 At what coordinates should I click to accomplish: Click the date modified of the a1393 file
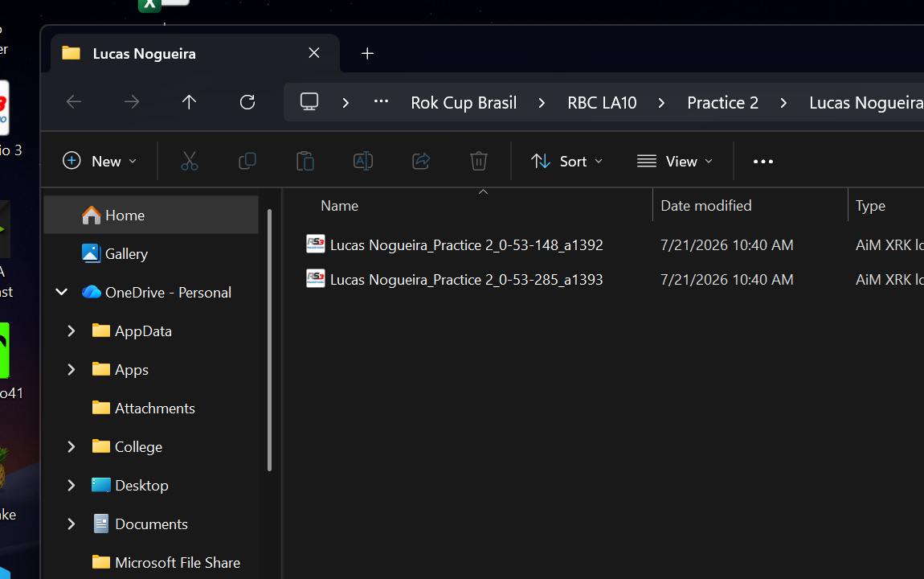(726, 280)
